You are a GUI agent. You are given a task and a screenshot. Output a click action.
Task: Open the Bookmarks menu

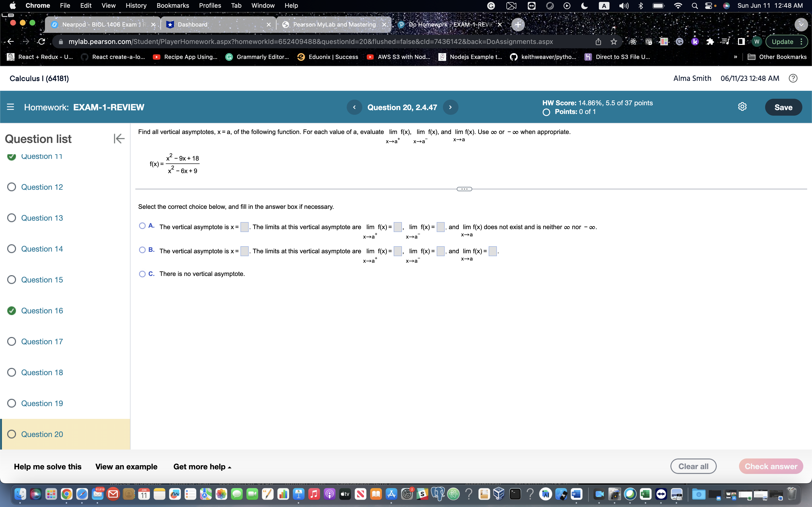tap(173, 5)
